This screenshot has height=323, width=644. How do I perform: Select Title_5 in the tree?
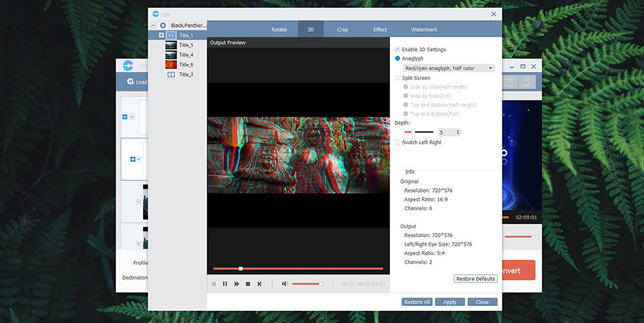click(186, 45)
